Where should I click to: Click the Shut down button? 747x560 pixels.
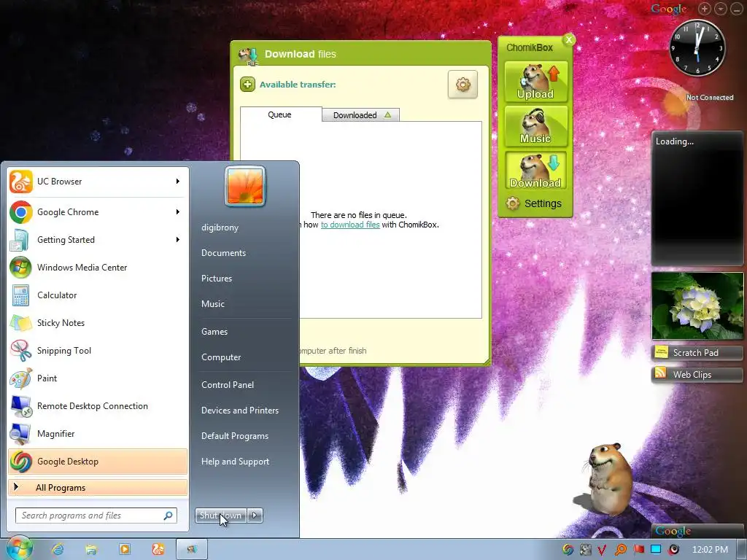click(x=220, y=516)
